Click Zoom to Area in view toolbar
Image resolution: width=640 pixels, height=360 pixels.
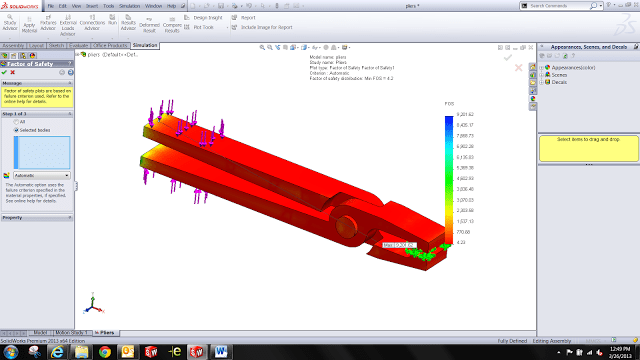(x=270, y=47)
